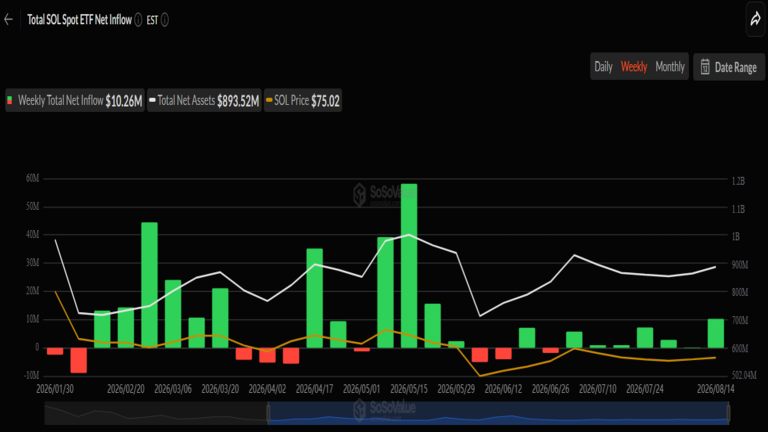Open info icon next to EST label
The height and width of the screenshot is (432, 768).
(165, 20)
